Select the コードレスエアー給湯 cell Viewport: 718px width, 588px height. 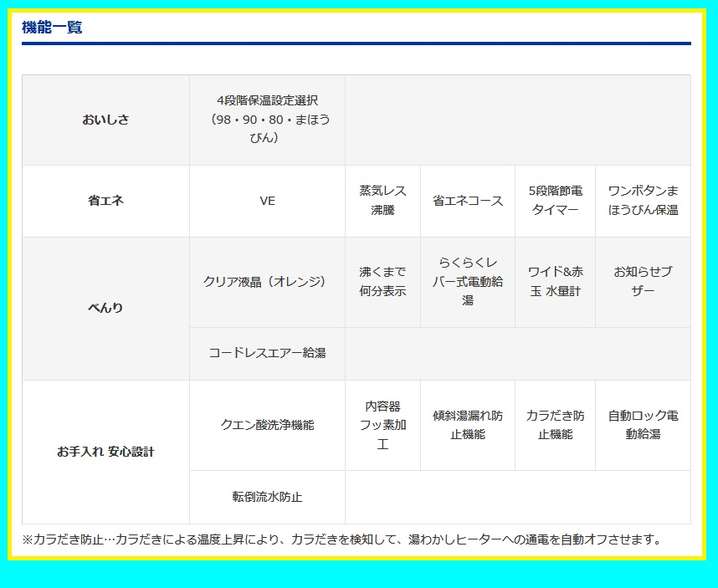tap(267, 353)
